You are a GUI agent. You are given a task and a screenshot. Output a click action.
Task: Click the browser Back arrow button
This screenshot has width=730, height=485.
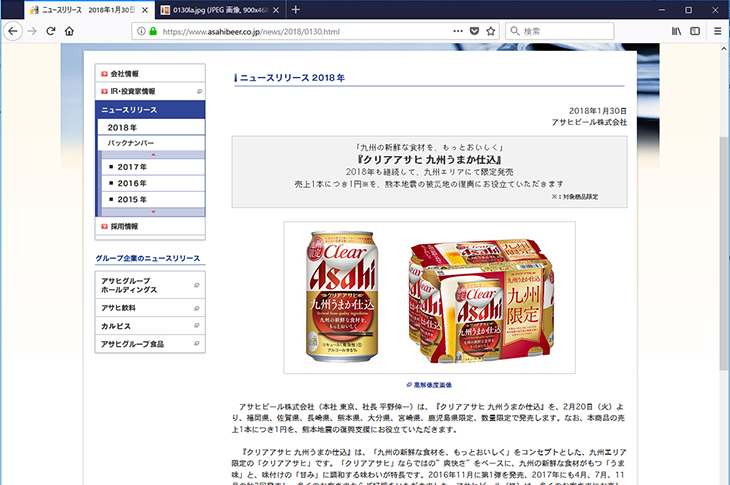click(13, 31)
